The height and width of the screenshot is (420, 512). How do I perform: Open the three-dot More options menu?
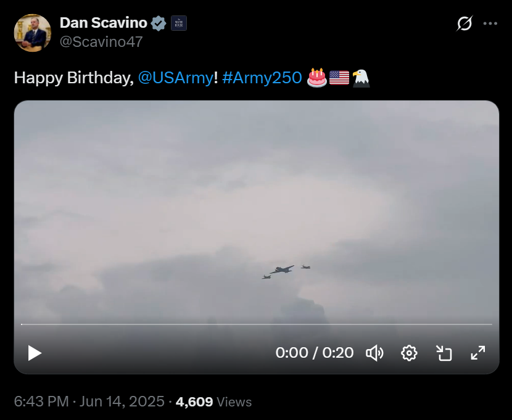(490, 24)
